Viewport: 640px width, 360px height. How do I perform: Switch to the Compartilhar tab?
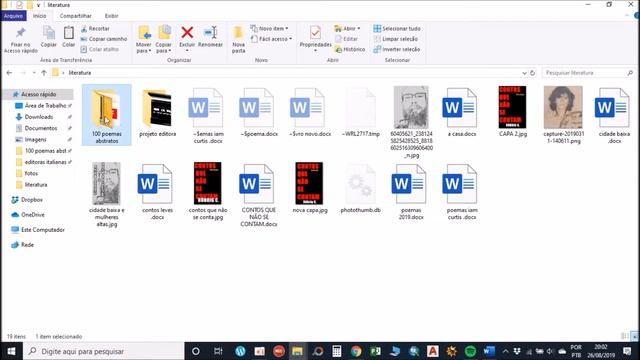point(76,16)
